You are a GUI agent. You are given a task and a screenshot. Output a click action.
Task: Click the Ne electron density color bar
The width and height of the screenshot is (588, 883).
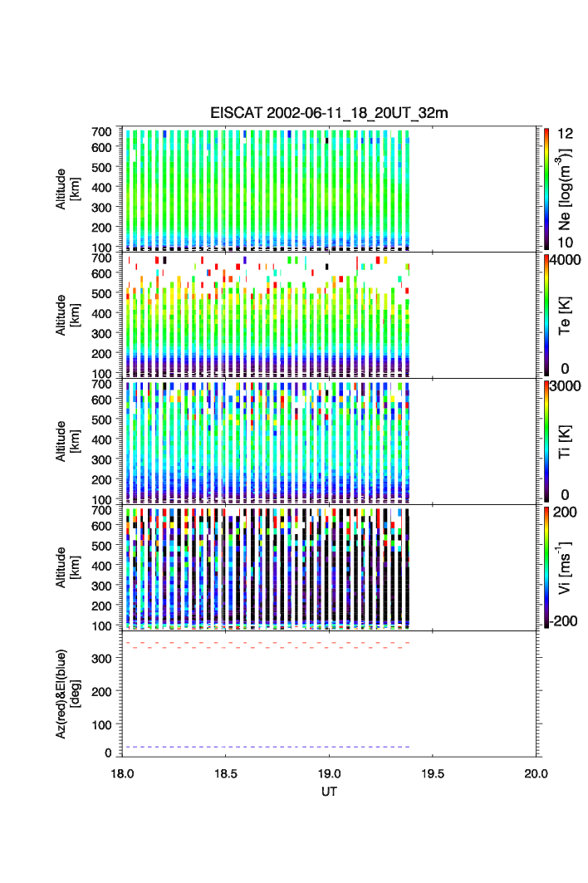tap(546, 189)
